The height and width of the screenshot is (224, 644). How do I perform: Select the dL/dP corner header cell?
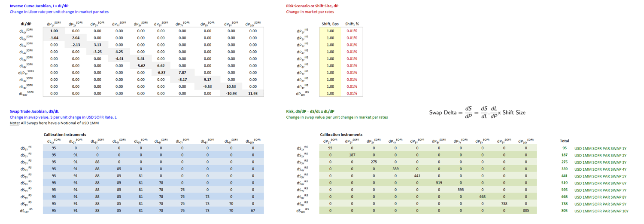pos(26,24)
